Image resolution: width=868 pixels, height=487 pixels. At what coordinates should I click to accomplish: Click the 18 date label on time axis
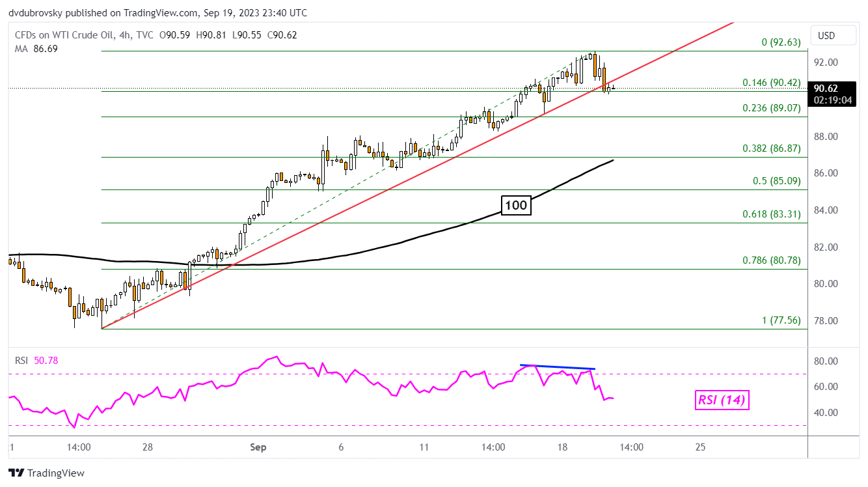[x=562, y=447]
